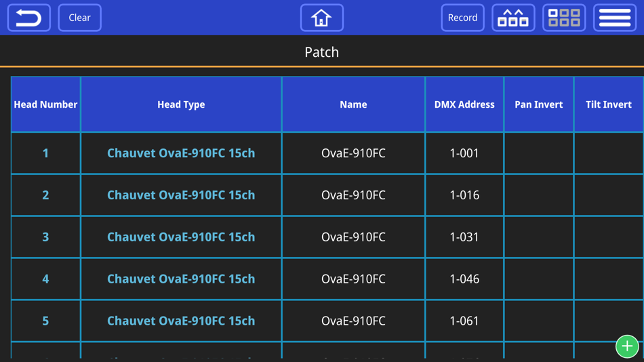This screenshot has height=362, width=644.
Task: Open head type for head 5
Action: 181,321
